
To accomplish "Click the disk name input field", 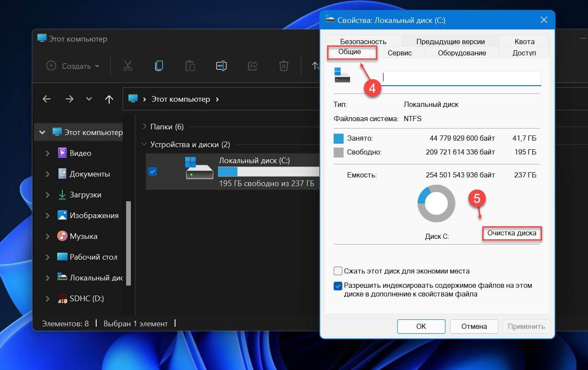I will pos(461,77).
